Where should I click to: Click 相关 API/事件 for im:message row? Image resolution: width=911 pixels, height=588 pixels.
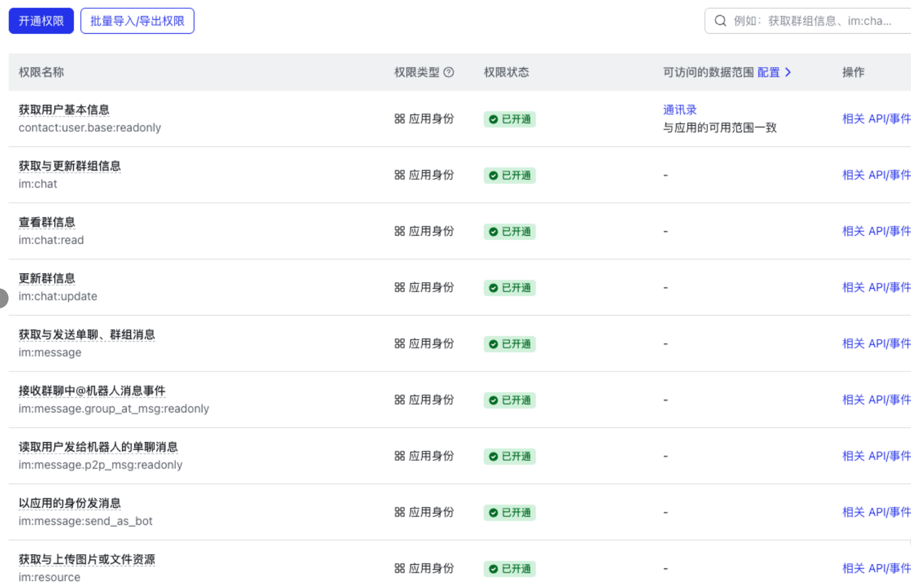click(876, 344)
